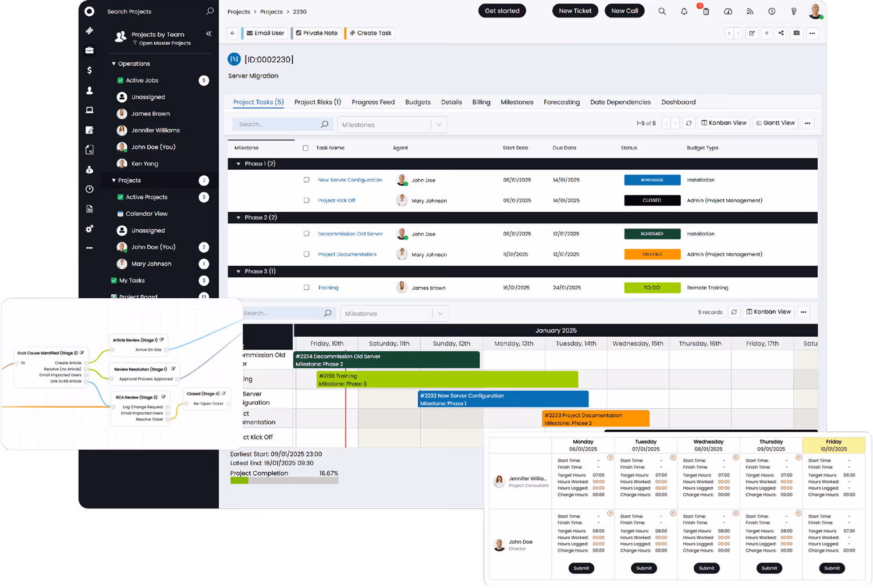Tick checkbox for Decommission Old Server task
The width and height of the screenshot is (873, 588).
click(306, 234)
